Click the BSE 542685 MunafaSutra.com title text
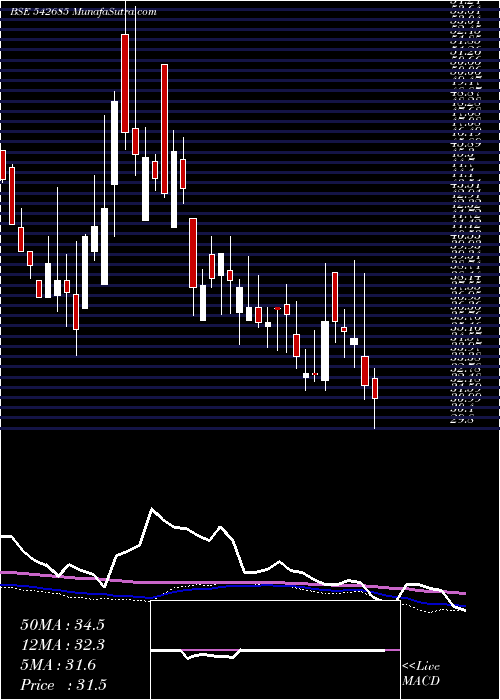This screenshot has width=500, height=700. coord(83,12)
